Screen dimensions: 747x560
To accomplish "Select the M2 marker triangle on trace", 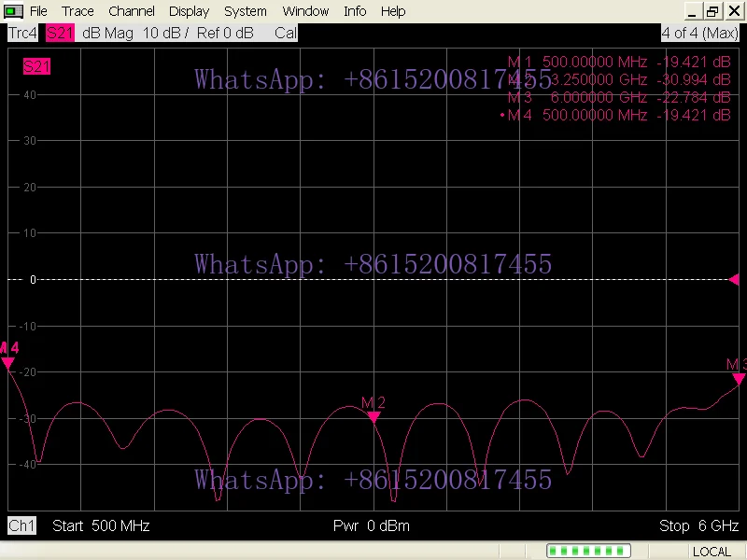I will [x=373, y=416].
